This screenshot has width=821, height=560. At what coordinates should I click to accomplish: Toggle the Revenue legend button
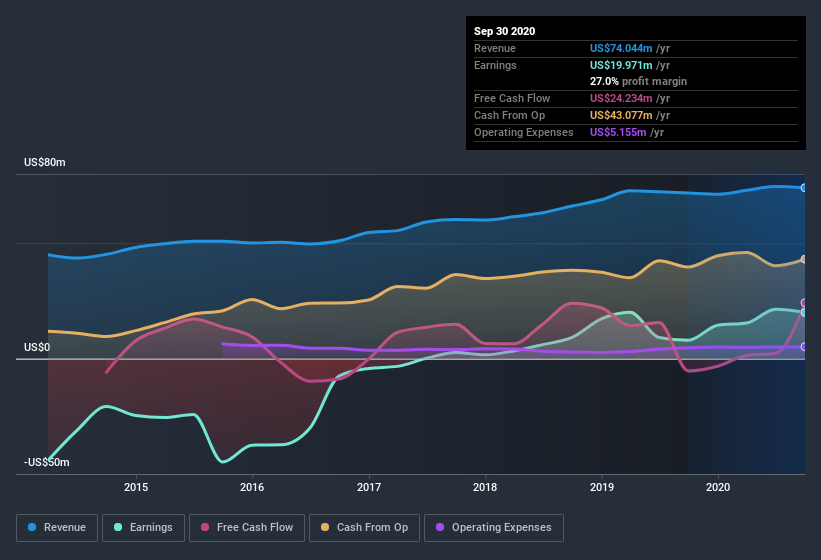(x=57, y=528)
